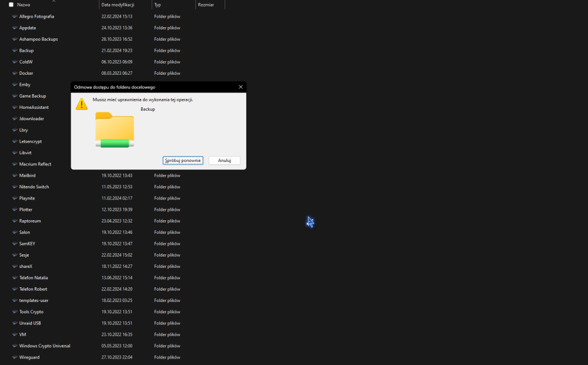Click the SamKEY folder icon
This screenshot has height=365, width=588.
(15, 244)
